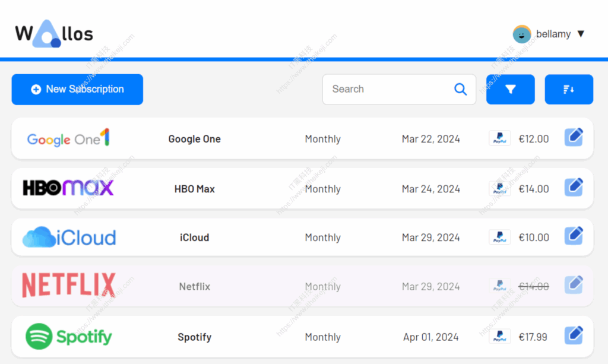Viewport: 608px width, 364px height.
Task: Expand the bellamy user dropdown arrow
Action: point(581,34)
